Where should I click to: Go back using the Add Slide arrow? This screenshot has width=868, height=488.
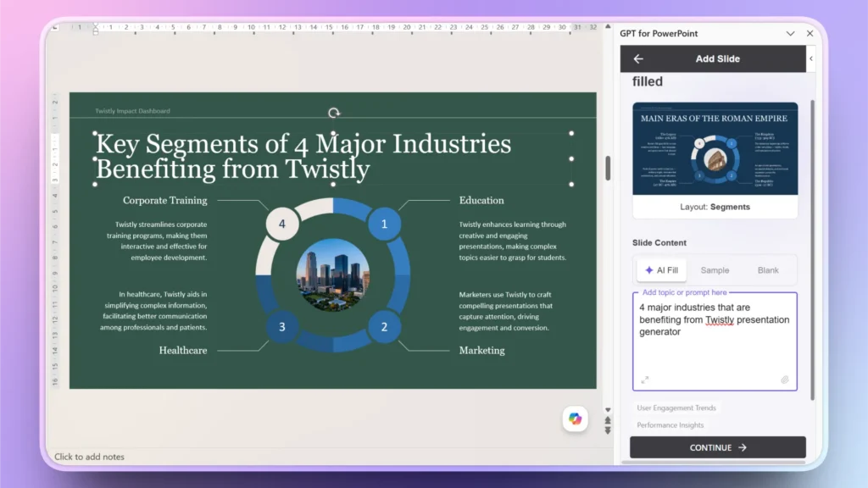click(x=638, y=58)
